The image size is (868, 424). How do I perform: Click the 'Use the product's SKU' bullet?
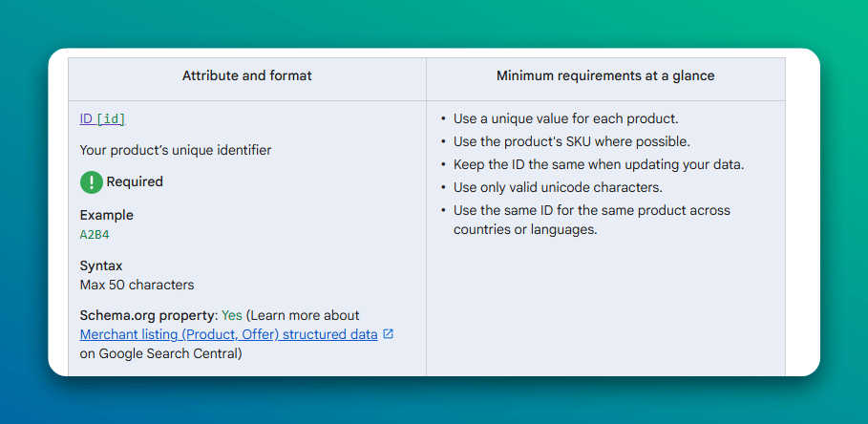571,141
